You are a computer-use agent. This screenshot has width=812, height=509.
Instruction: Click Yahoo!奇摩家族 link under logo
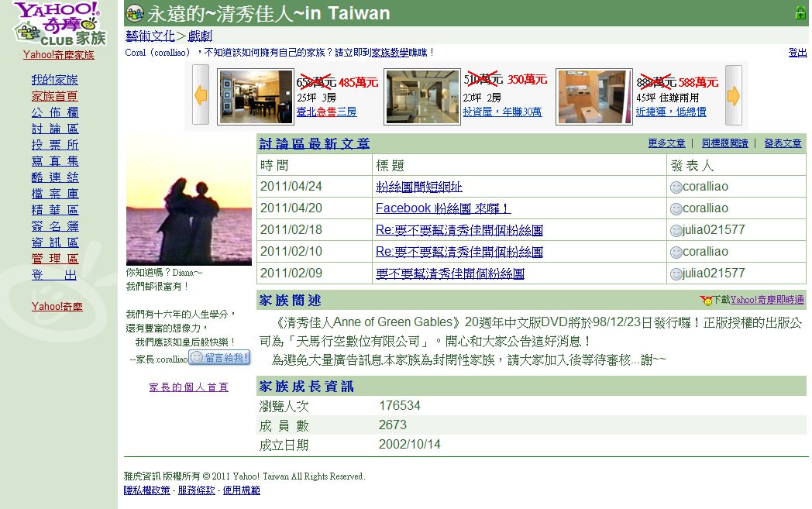(x=59, y=55)
